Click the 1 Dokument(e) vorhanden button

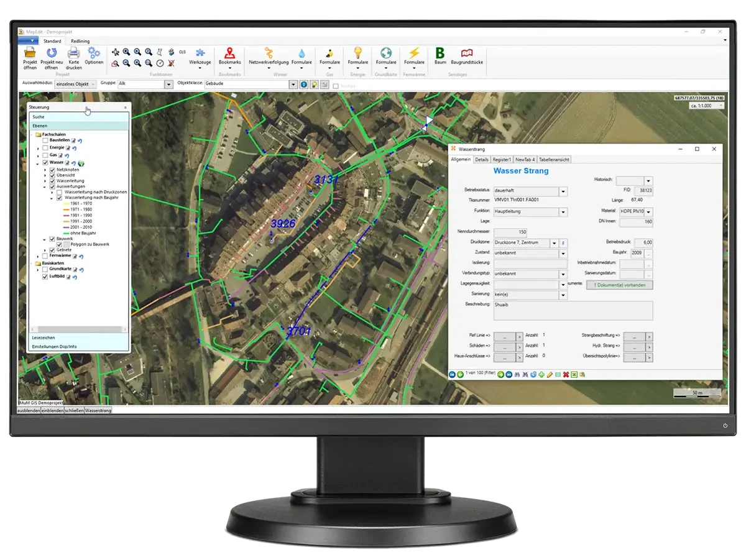click(619, 285)
